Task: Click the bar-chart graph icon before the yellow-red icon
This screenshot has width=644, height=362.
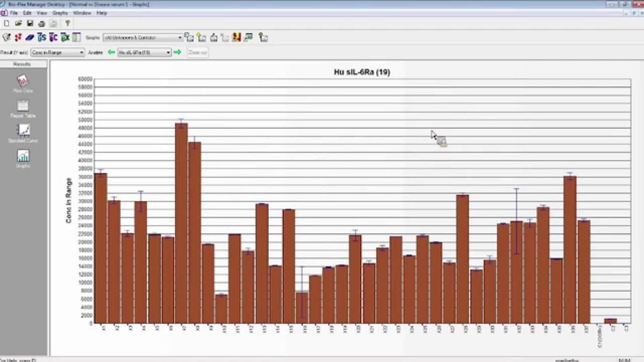Action: (225, 37)
